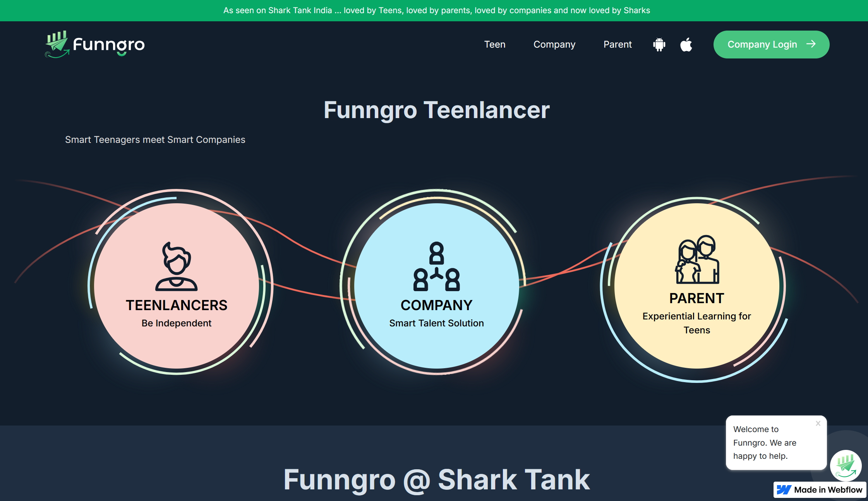
Task: Click the Parent family icon
Action: coord(697,259)
